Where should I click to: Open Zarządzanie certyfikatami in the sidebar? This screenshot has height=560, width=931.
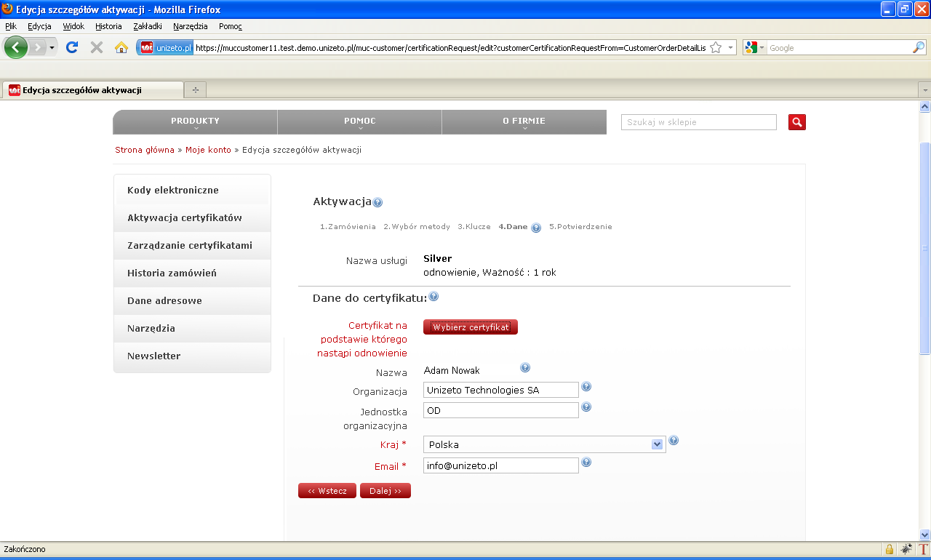coord(192,246)
